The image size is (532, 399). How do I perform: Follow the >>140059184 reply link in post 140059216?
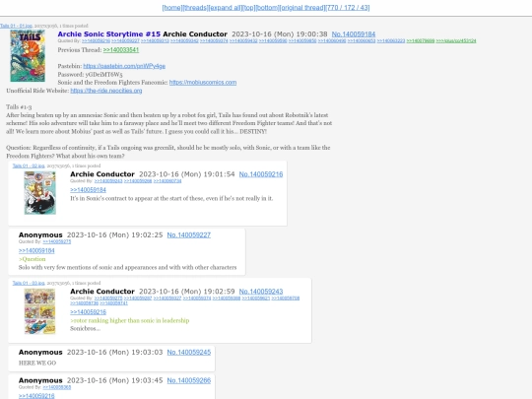click(x=89, y=190)
